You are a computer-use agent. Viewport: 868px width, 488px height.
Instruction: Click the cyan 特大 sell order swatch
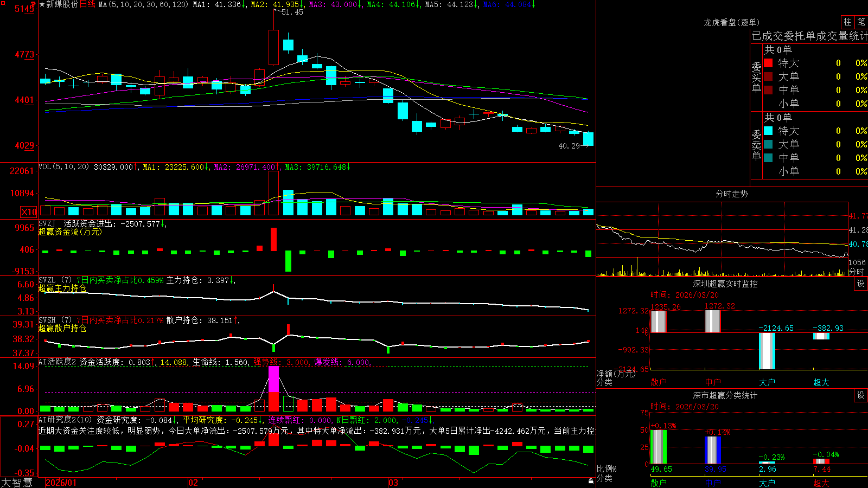coord(768,131)
